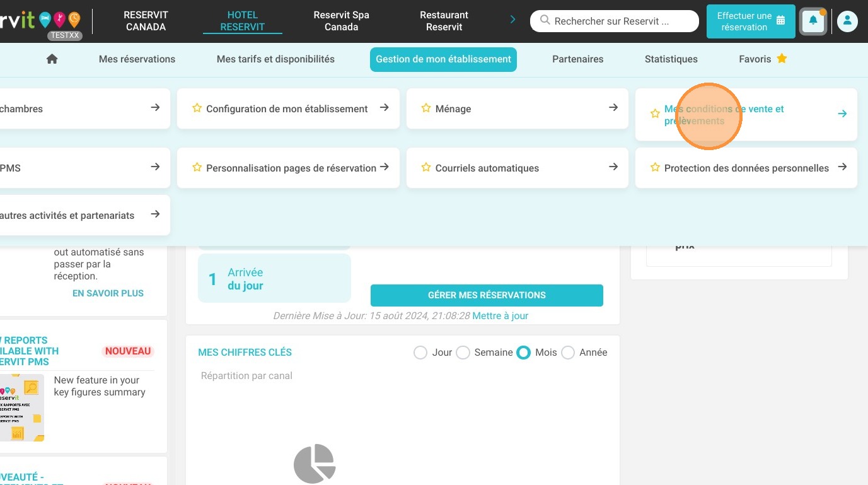Viewport: 868px width, 485px height.
Task: Click GÉRER MES RÉSERVATIONS button
Action: [487, 295]
